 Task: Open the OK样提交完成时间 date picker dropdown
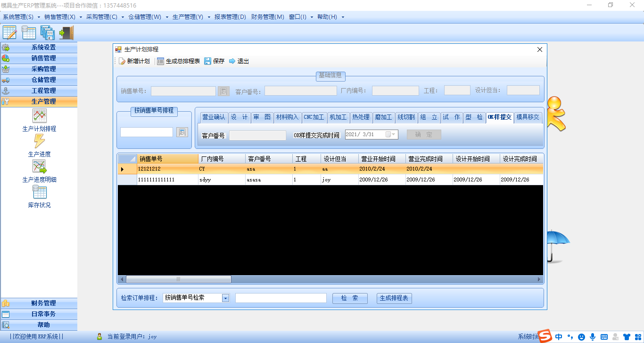click(x=394, y=134)
